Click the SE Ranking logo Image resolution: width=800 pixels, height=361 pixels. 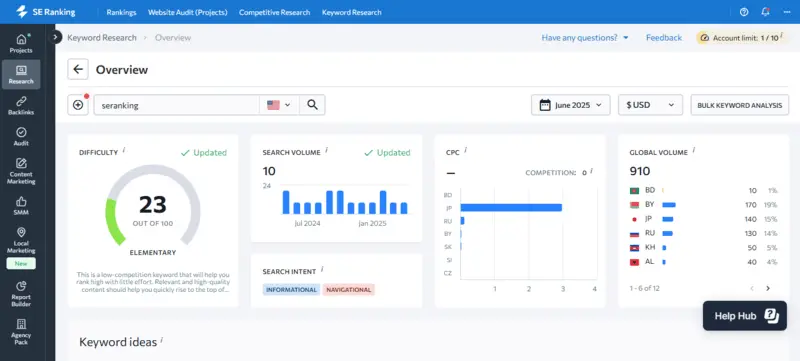pyautogui.click(x=45, y=12)
